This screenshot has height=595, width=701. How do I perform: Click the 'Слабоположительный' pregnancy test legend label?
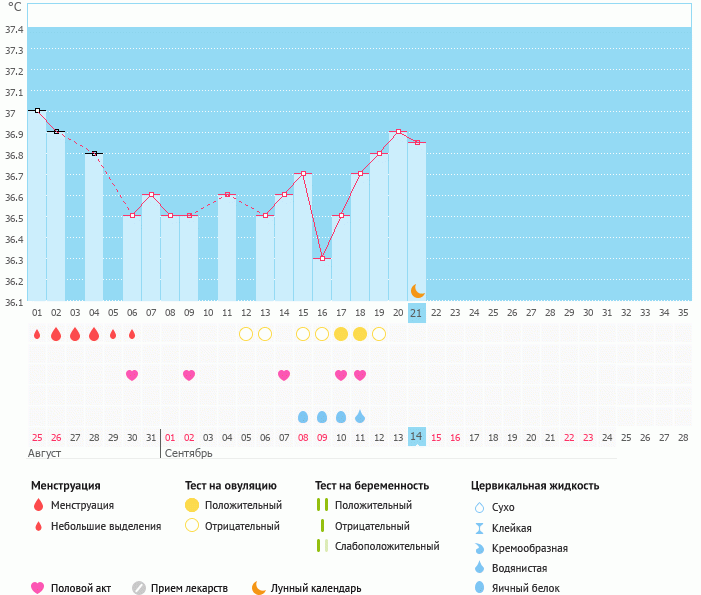coord(387,546)
